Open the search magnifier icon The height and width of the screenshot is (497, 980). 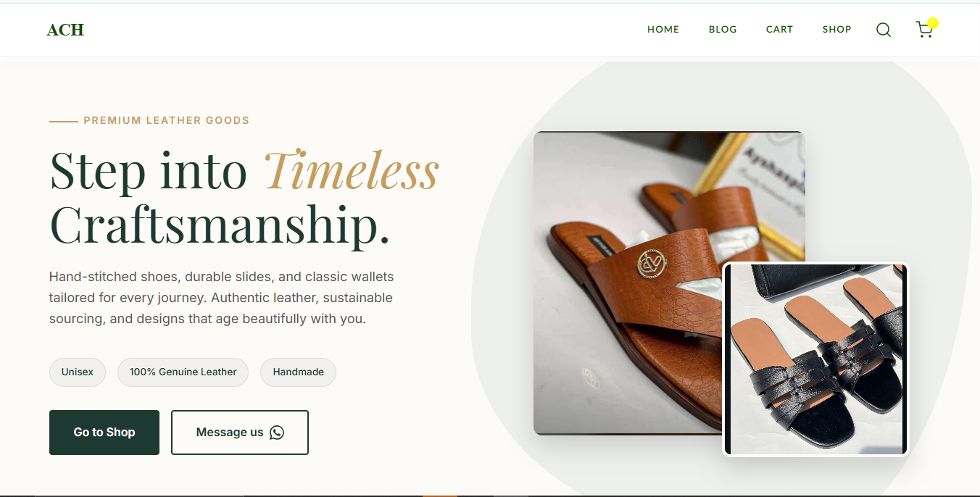883,30
